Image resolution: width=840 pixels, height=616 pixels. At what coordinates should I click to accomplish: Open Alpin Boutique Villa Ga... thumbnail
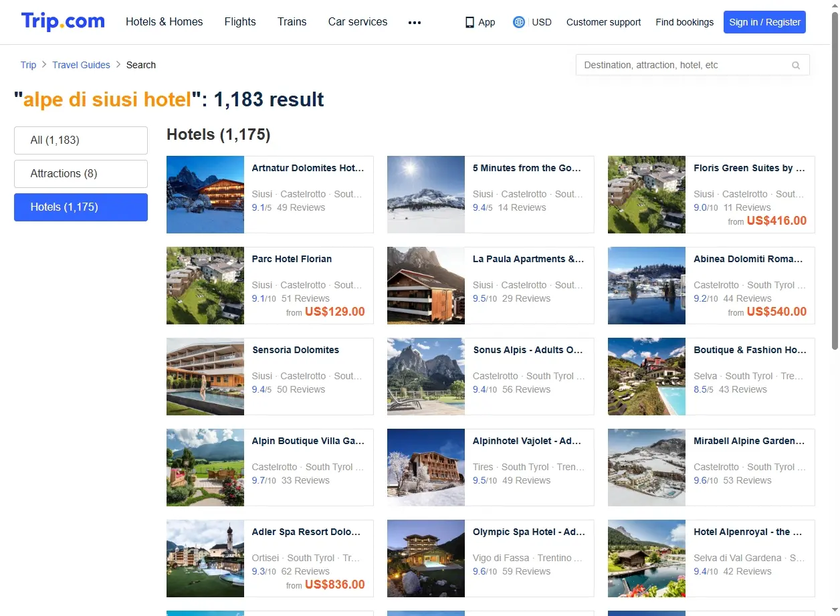(205, 468)
